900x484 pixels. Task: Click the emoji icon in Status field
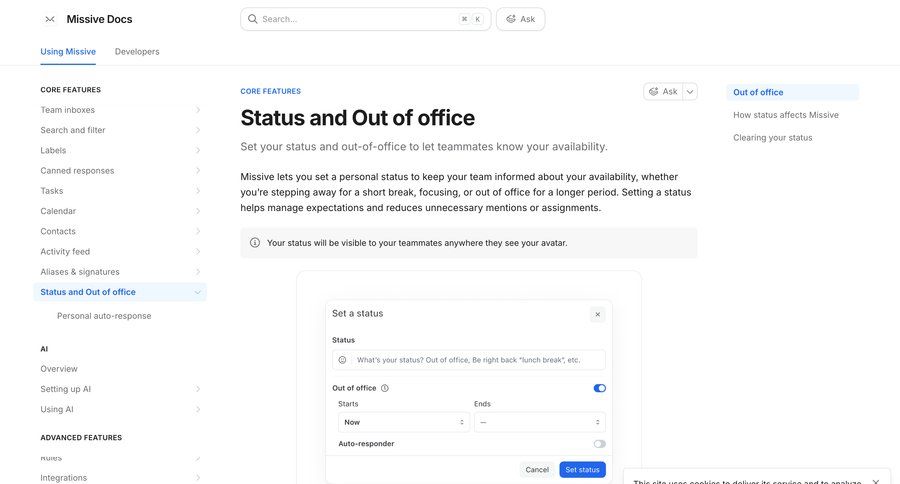[x=342, y=360]
